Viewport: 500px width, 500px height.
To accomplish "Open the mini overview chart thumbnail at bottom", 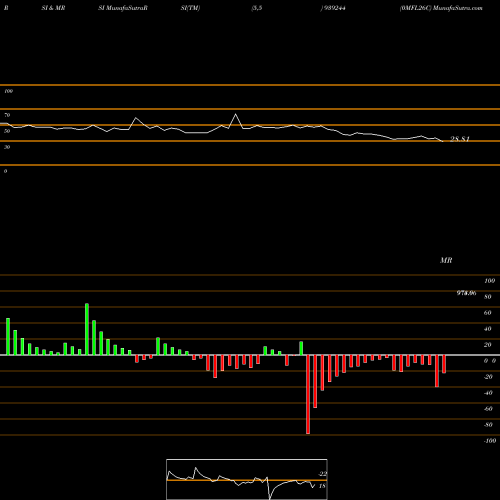I will coord(247,479).
